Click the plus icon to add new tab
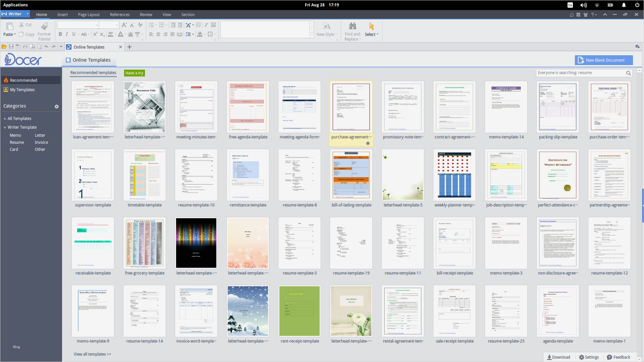The image size is (644, 362). point(129,47)
